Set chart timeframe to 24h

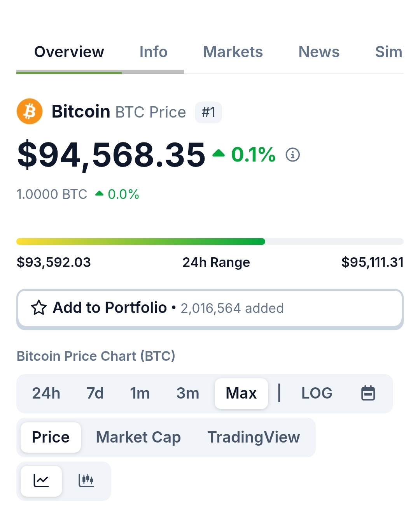pyautogui.click(x=46, y=393)
